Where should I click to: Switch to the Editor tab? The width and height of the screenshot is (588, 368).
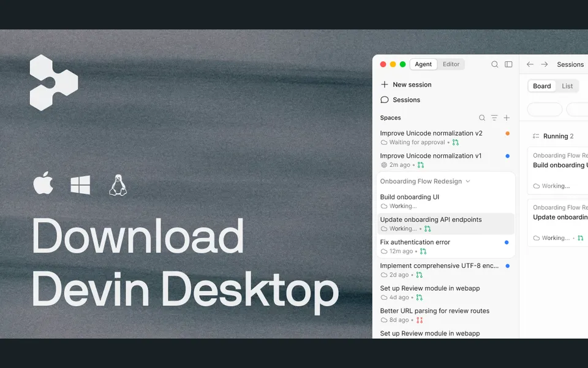(x=451, y=64)
